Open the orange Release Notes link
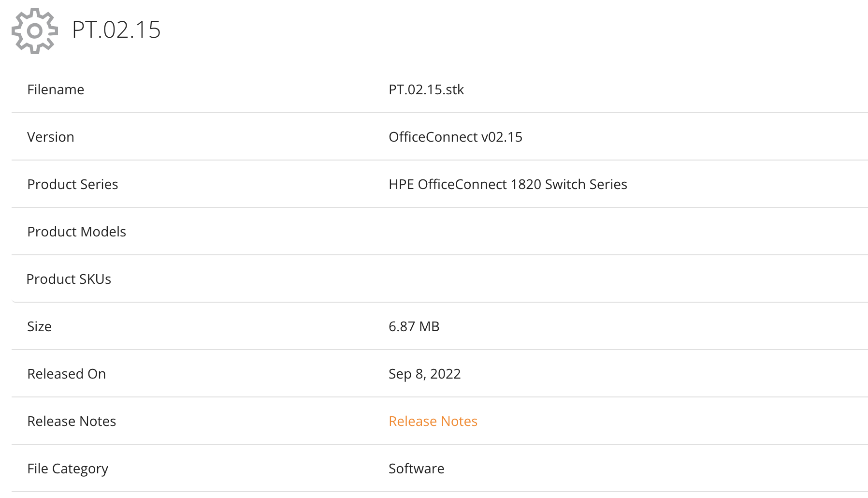The width and height of the screenshot is (868, 498). pos(433,421)
